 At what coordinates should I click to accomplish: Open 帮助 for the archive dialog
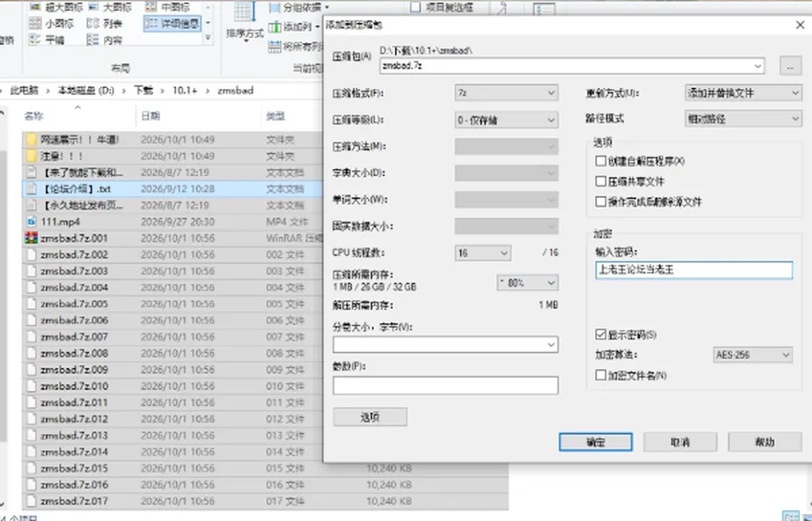[765, 441]
